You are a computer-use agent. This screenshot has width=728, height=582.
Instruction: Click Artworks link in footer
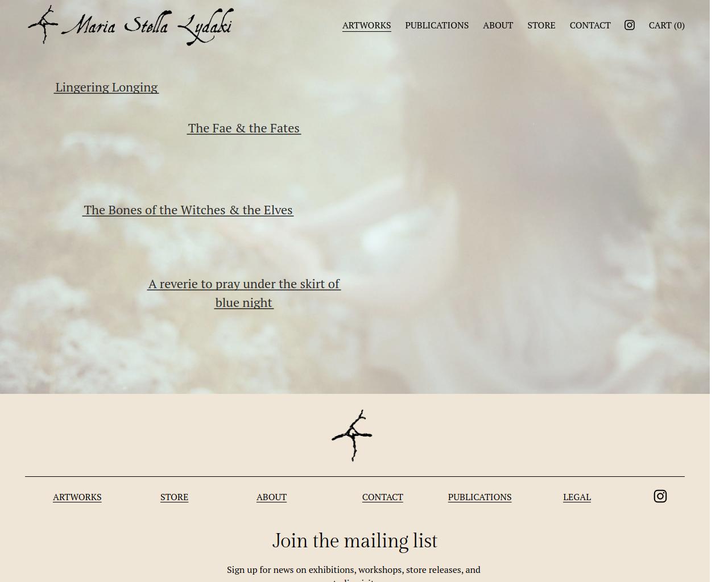(77, 497)
